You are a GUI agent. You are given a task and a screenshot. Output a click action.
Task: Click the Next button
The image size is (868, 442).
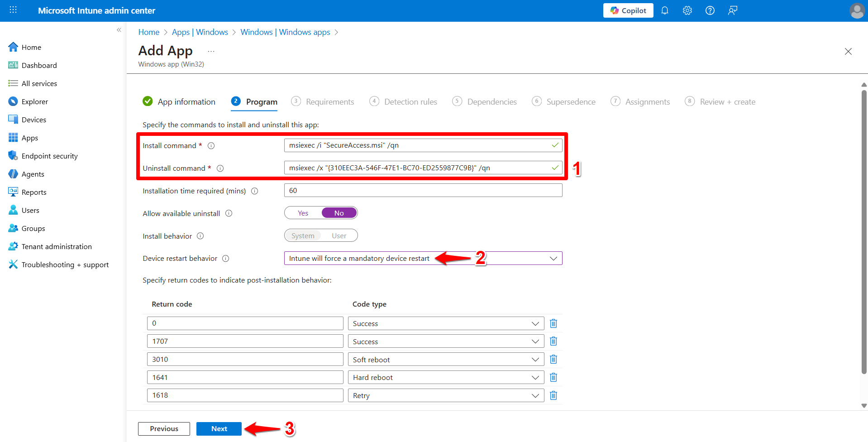coord(219,429)
